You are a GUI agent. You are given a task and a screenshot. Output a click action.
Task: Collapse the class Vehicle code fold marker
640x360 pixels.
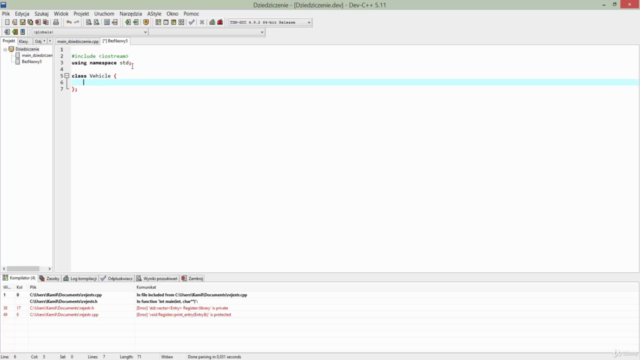click(67, 76)
